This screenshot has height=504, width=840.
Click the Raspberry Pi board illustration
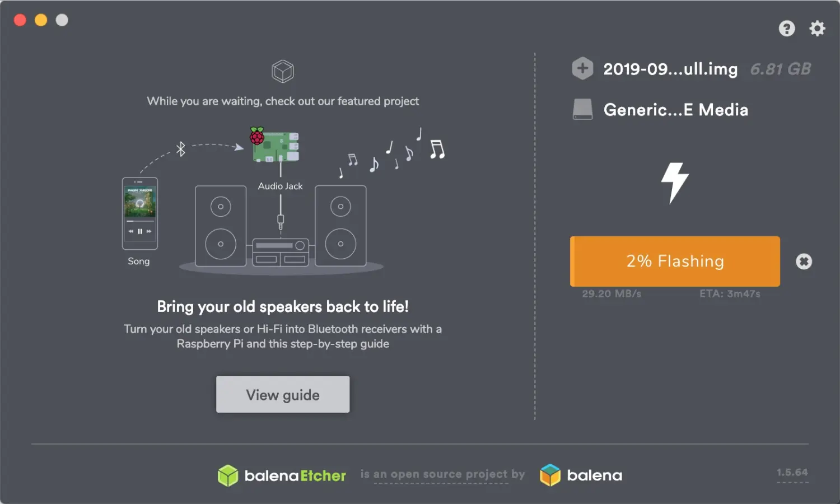(274, 146)
